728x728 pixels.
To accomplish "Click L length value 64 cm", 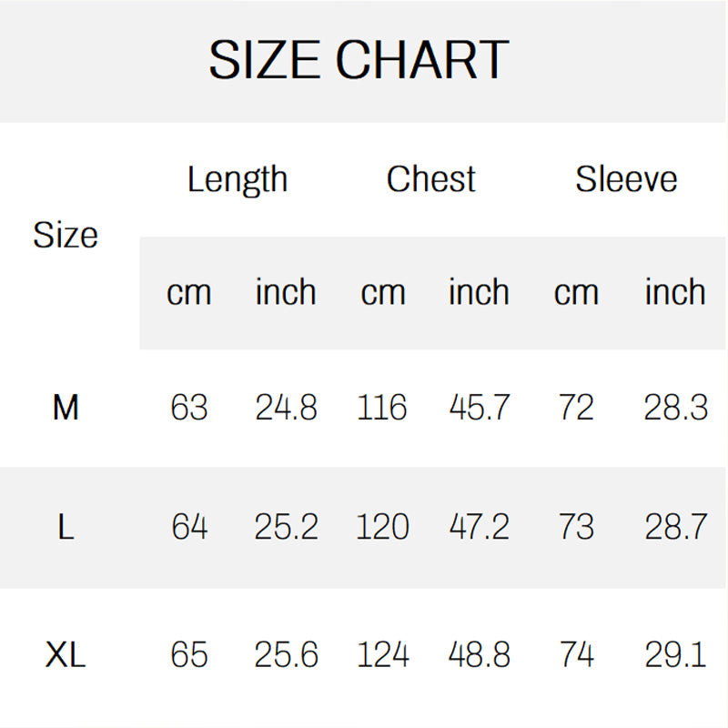I will click(189, 527).
